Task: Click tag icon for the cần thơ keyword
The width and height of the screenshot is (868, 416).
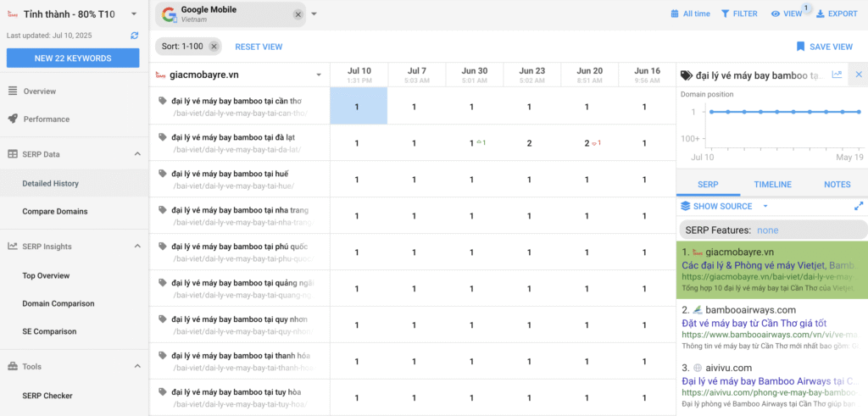Action: pos(162,101)
